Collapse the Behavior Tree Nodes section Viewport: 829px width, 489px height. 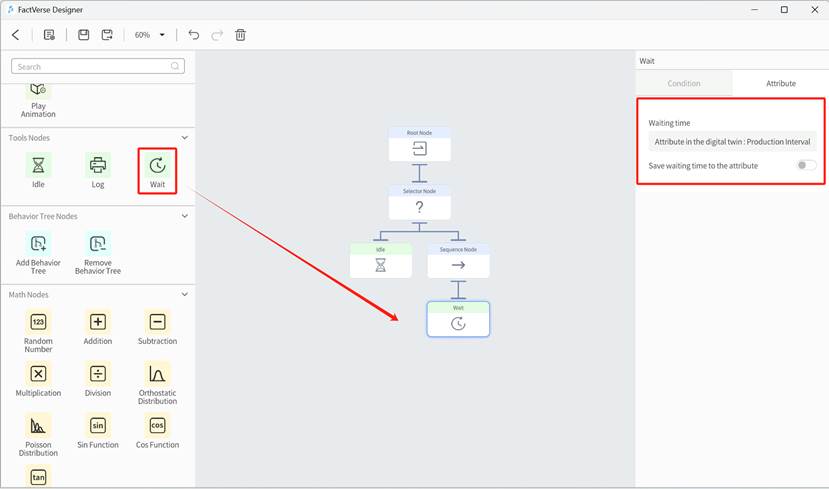click(184, 216)
